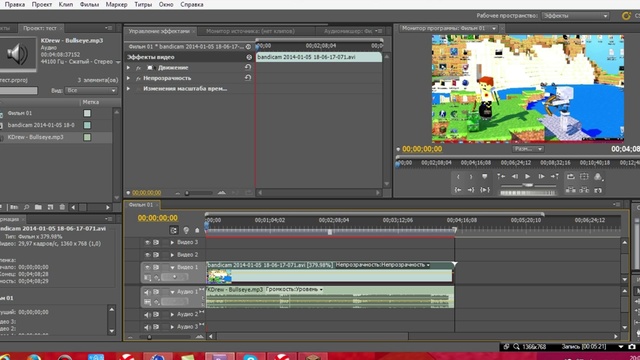Click the shuttle slider in the program monitor
Screen dimensions: 640x360
click(528, 185)
